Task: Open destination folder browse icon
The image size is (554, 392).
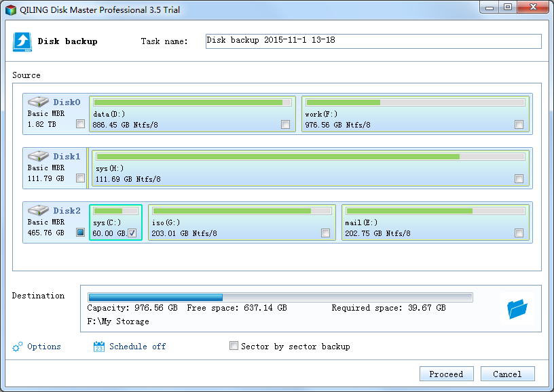Action: [x=517, y=309]
